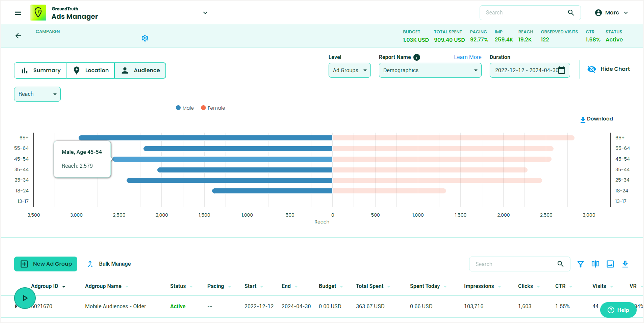
Task: Click the blue Male legend color dot
Action: click(178, 108)
